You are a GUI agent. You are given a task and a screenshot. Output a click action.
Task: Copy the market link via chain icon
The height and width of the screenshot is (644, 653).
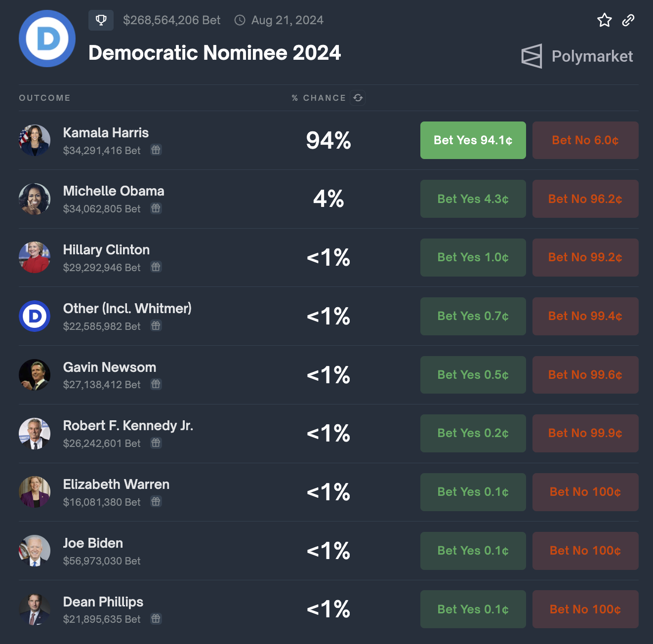(x=628, y=20)
